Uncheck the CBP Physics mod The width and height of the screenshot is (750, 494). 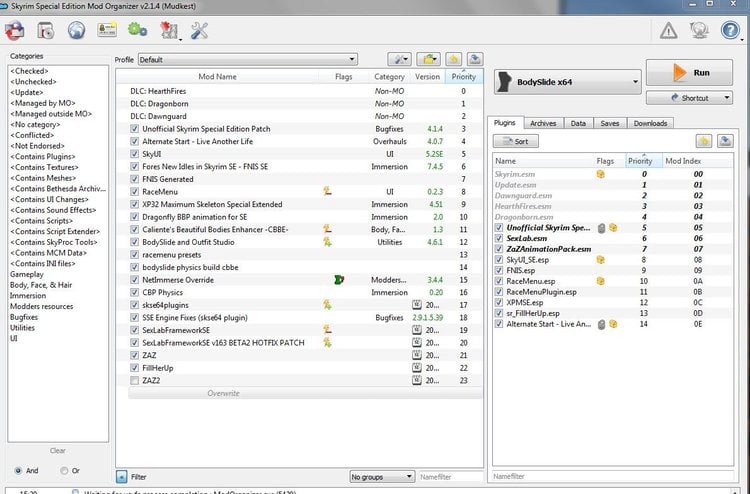(134, 292)
